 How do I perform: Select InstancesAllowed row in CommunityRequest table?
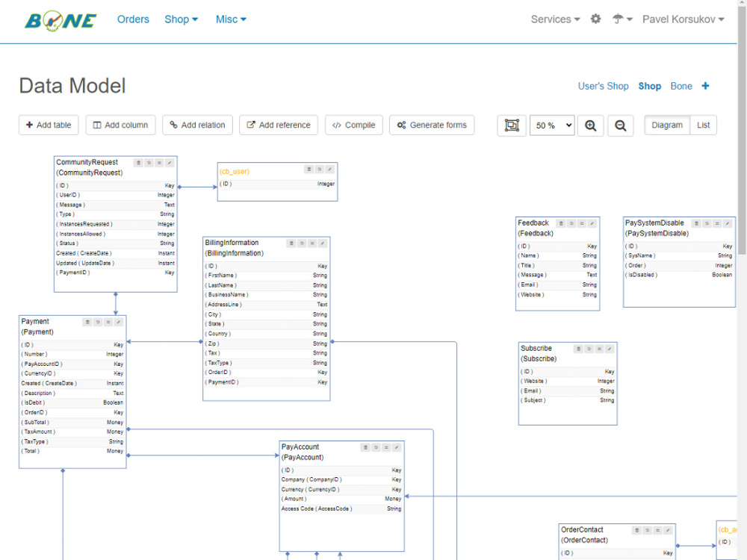[115, 234]
